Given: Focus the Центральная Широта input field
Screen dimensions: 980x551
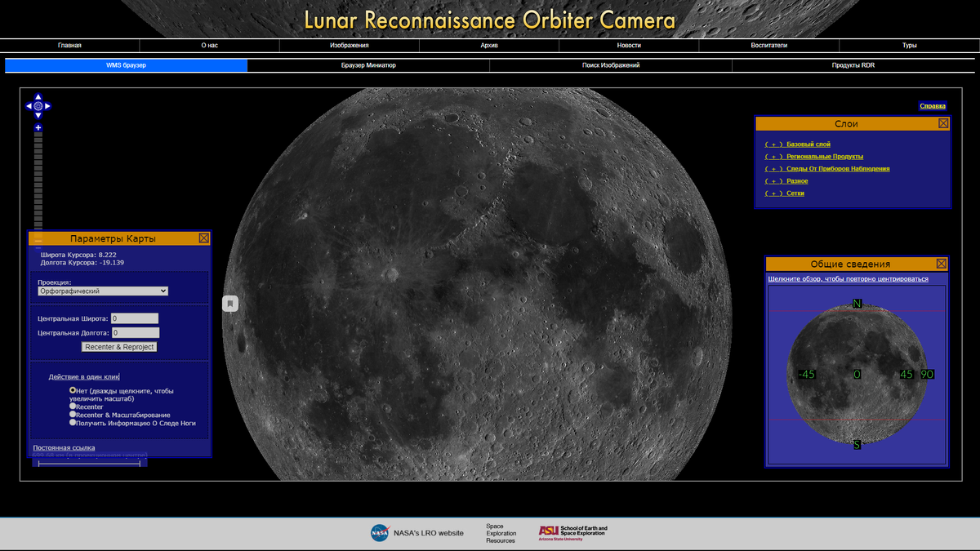Looking at the screenshot, I should (x=135, y=318).
